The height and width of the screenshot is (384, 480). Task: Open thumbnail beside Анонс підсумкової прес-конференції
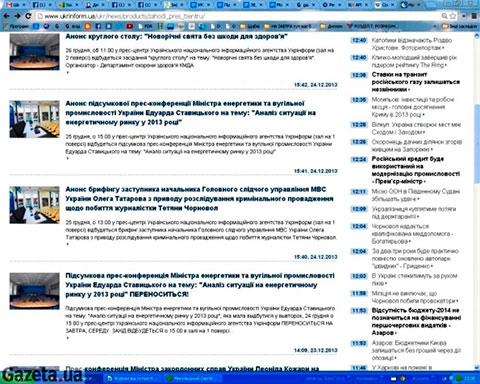(34, 119)
